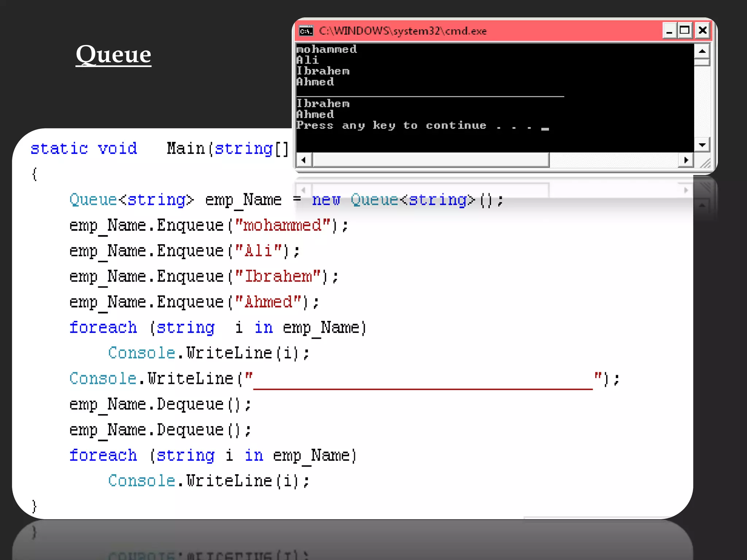Click the console's scroll left arrow
Image resolution: width=747 pixels, height=560 pixels.
(x=303, y=160)
